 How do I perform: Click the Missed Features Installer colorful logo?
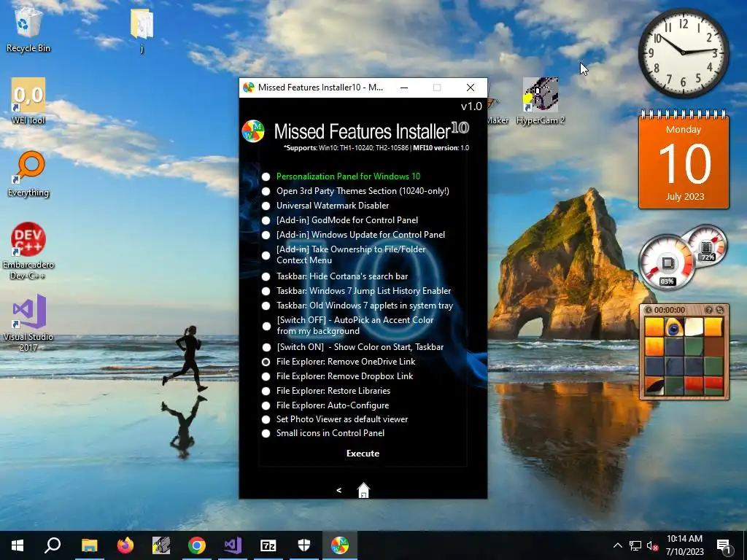click(253, 131)
